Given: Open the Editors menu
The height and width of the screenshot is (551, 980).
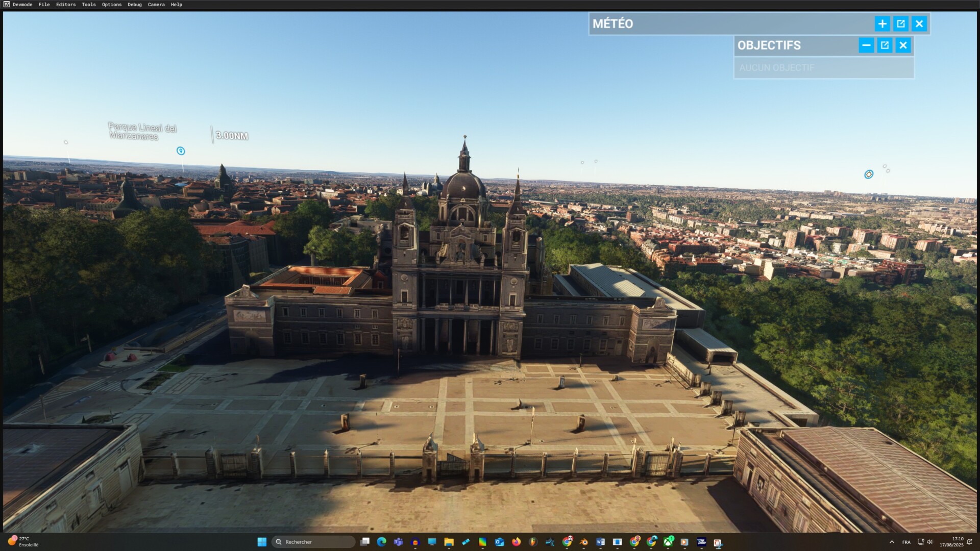Looking at the screenshot, I should pos(66,5).
